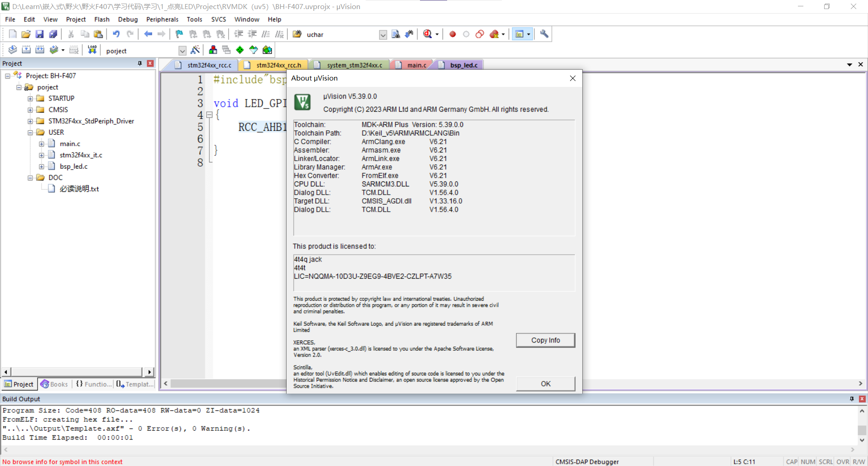The image size is (868, 466).
Task: Insert a breakpoint with solid red dot
Action: coord(453,34)
